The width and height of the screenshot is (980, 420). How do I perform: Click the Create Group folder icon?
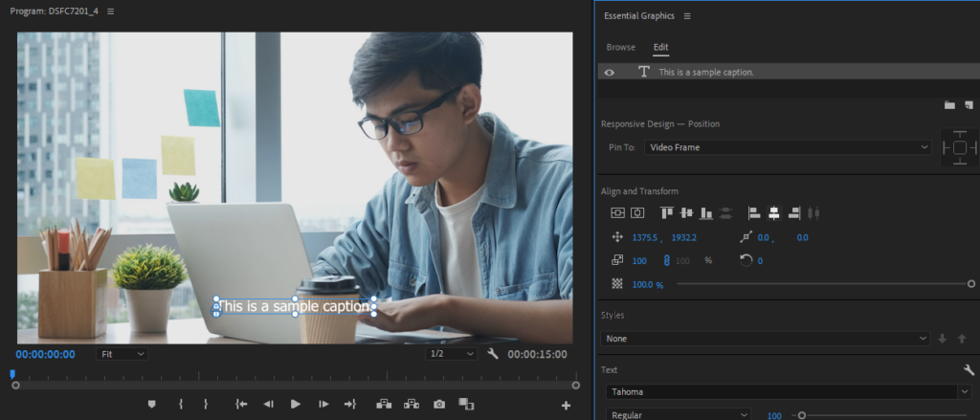coord(949,104)
